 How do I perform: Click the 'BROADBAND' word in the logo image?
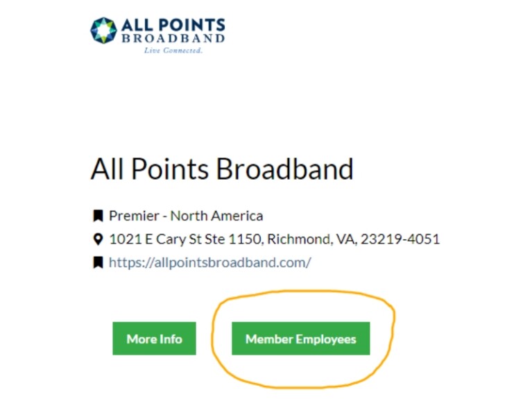pyautogui.click(x=173, y=38)
